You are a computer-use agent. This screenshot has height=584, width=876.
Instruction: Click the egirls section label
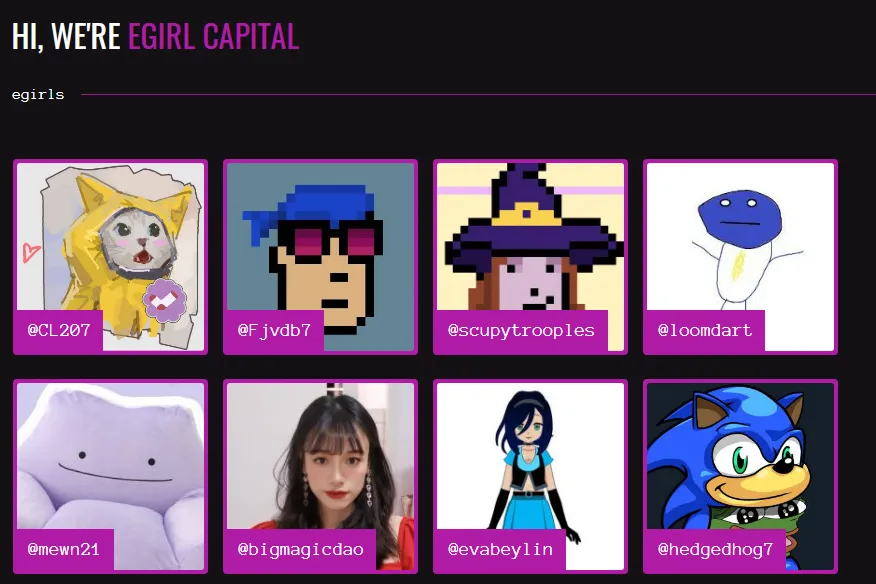point(38,94)
